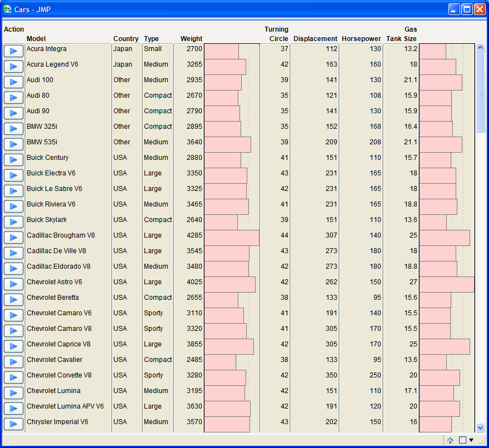Run the action for Buick Skylark row
The height and width of the screenshot is (448, 489).
pos(13,222)
